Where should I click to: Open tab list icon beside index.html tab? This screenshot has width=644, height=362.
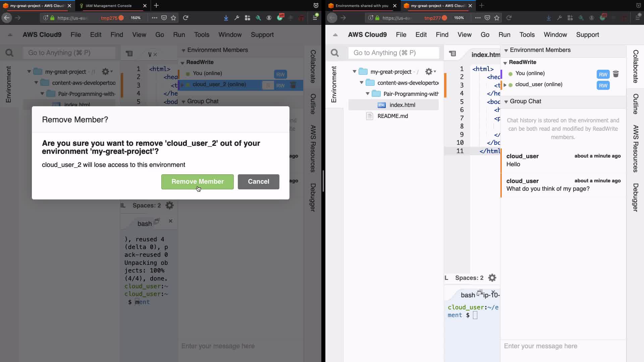[x=452, y=53]
